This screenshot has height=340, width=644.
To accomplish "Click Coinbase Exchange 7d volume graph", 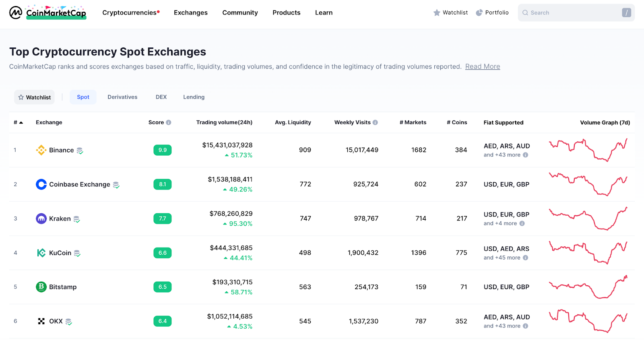I will click(588, 184).
